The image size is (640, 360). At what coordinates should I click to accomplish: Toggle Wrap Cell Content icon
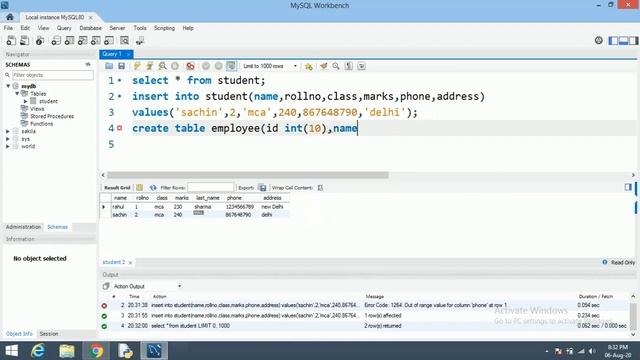point(320,188)
